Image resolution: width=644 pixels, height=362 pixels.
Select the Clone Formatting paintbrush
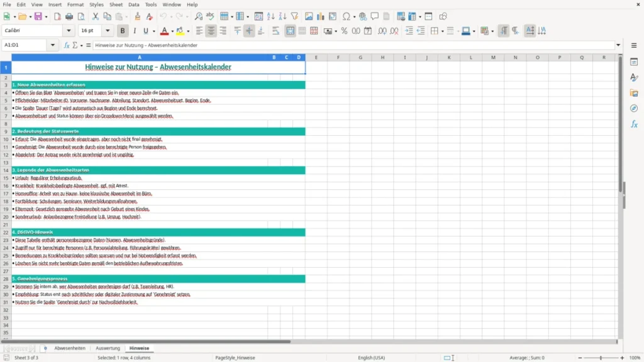138,16
